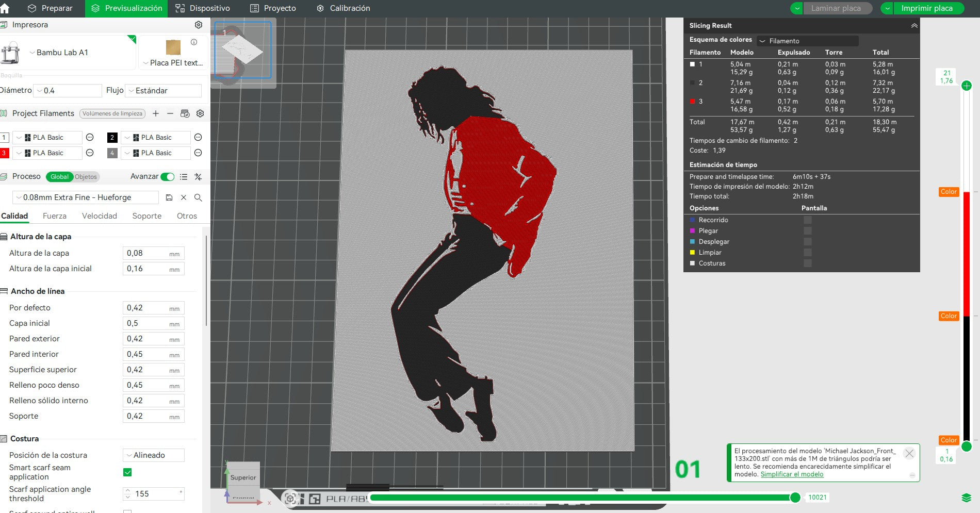Open Otros settings tab
The width and height of the screenshot is (980, 513).
[187, 216]
